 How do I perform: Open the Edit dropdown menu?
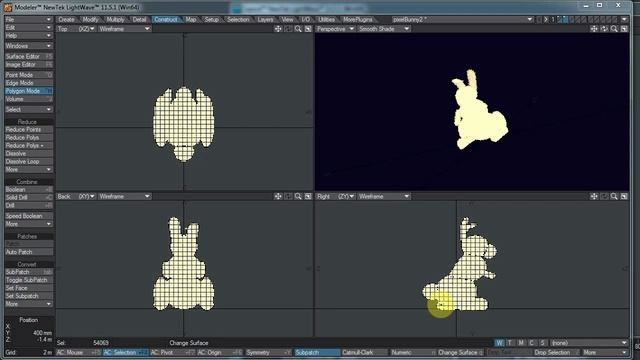coord(29,28)
